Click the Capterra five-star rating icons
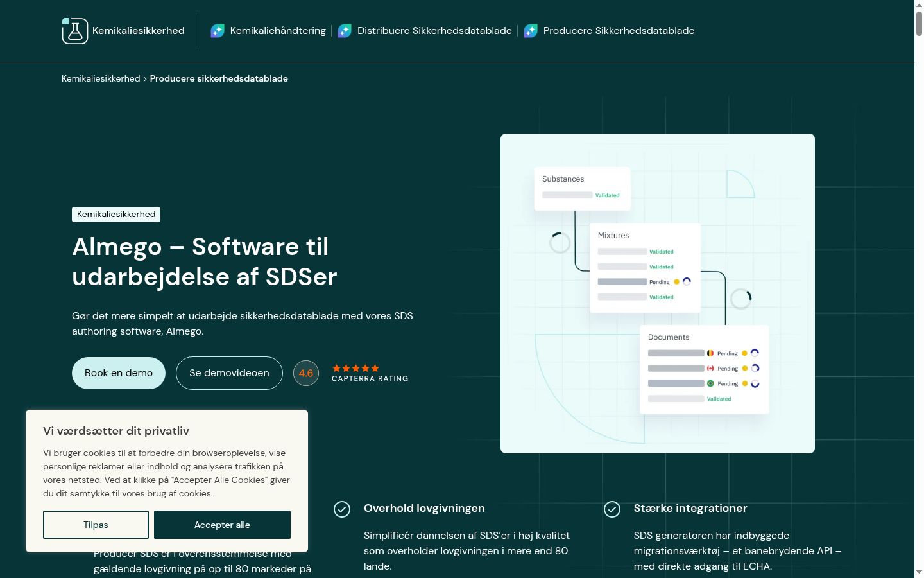Viewport: 924px width, 578px height. tap(355, 368)
